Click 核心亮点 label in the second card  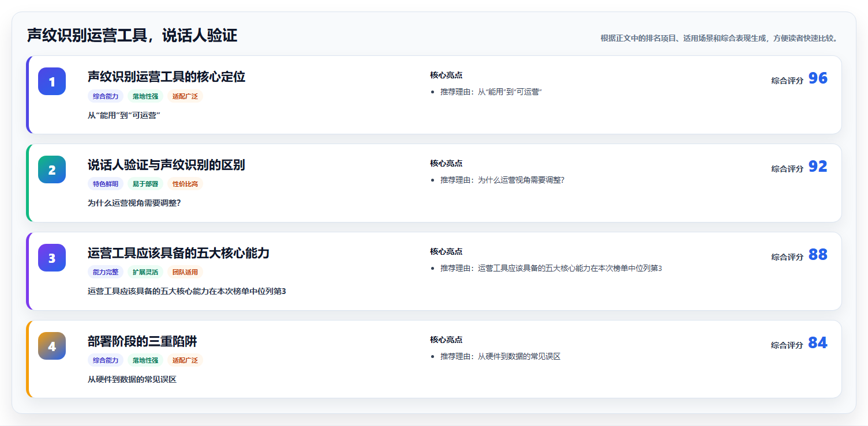pos(446,163)
